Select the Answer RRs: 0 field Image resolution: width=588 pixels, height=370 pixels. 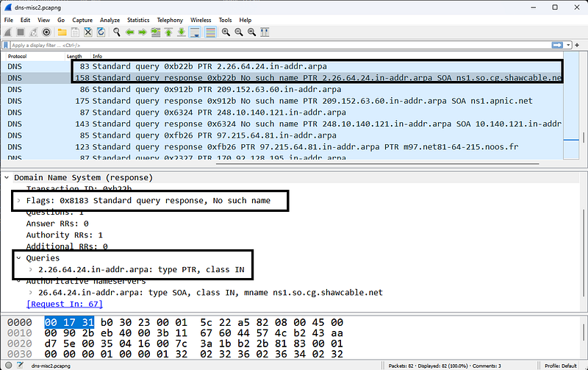pyautogui.click(x=57, y=224)
